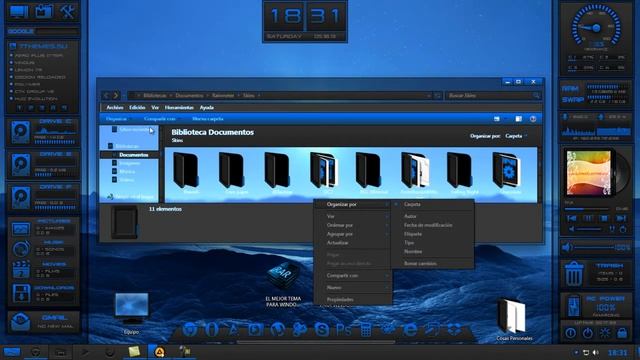Viewport: 640px width, 360px height.
Task: Stop playback in the music player widget
Action: pyautogui.click(x=604, y=218)
